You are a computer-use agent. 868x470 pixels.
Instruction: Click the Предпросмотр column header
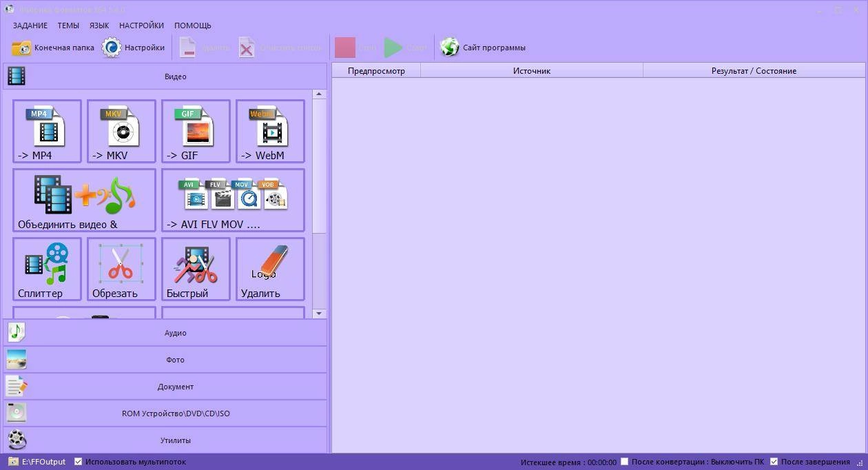376,70
